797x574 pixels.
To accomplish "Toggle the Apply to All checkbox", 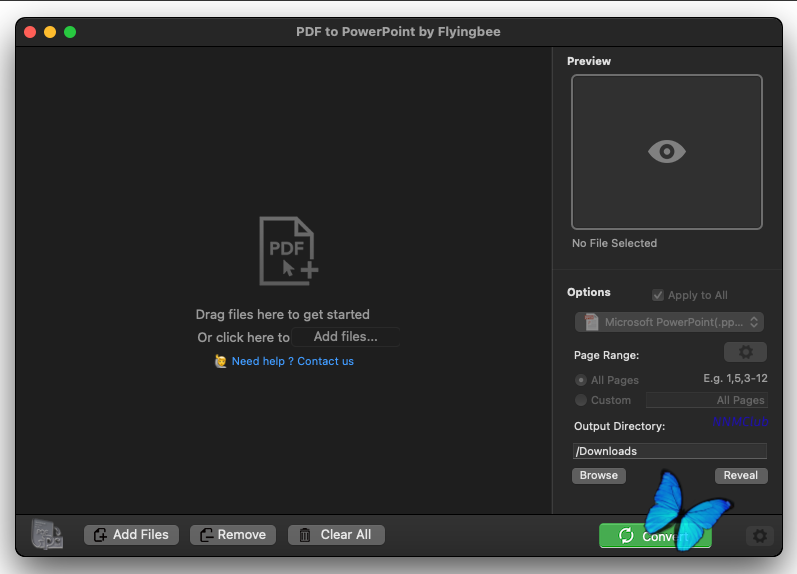I will pos(658,295).
